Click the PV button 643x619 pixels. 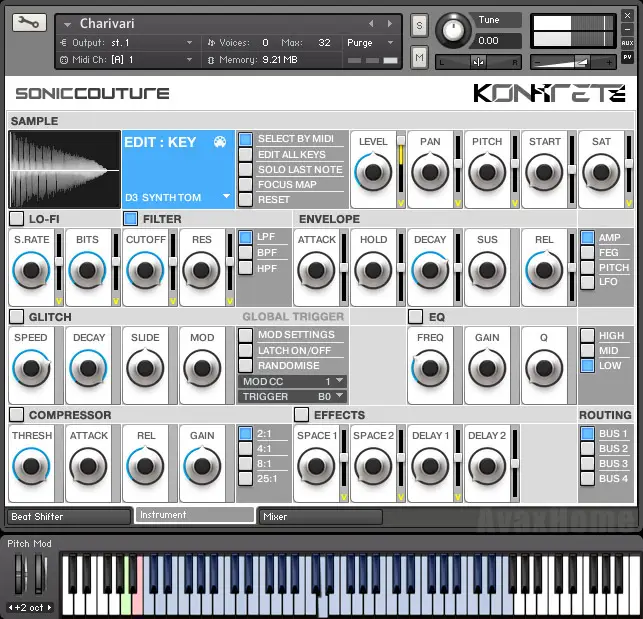click(x=627, y=57)
